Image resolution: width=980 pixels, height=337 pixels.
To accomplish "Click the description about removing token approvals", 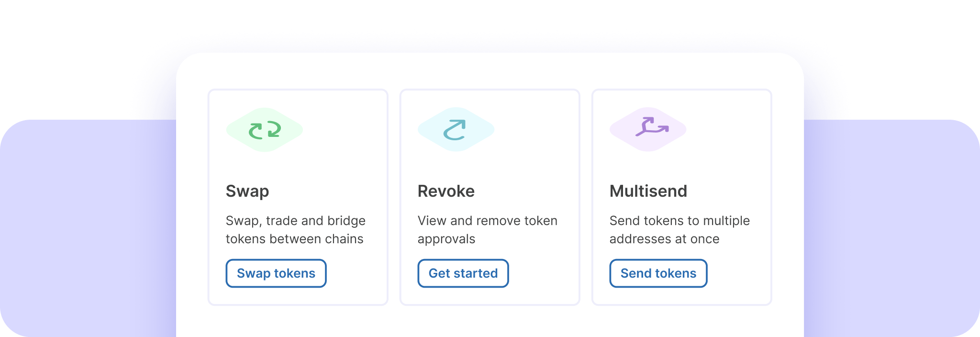I will point(487,230).
